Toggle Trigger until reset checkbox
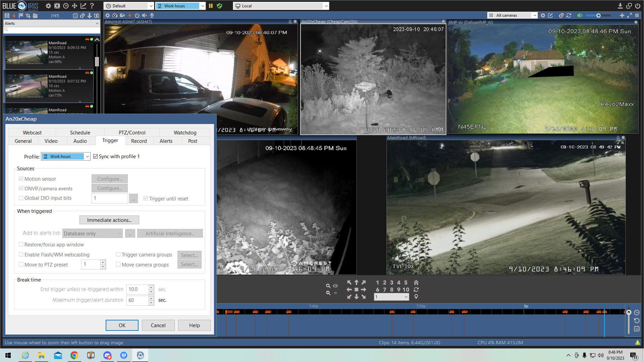The image size is (644, 362). pyautogui.click(x=146, y=198)
